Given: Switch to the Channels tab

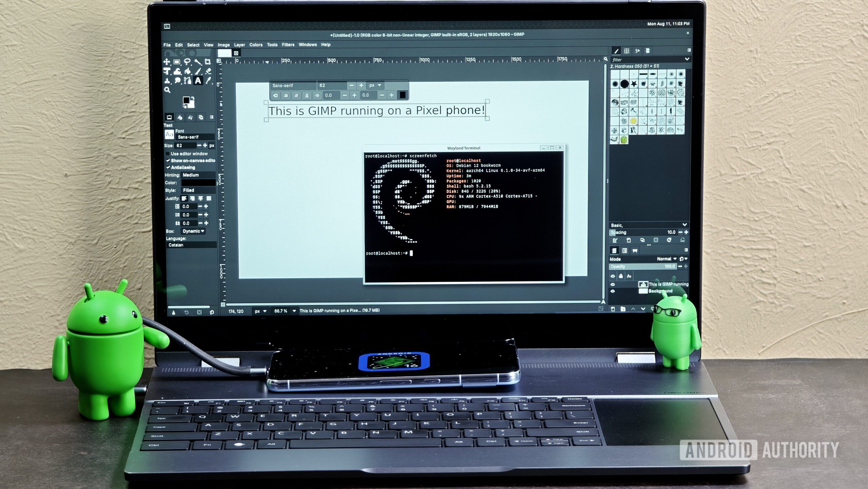Looking at the screenshot, I should point(625,250).
